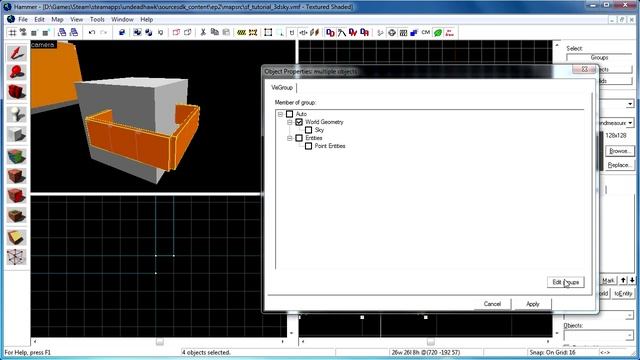Viewport: 640px width, 360px height.
Task: Click the 'CM' collision model icon
Action: (426, 33)
